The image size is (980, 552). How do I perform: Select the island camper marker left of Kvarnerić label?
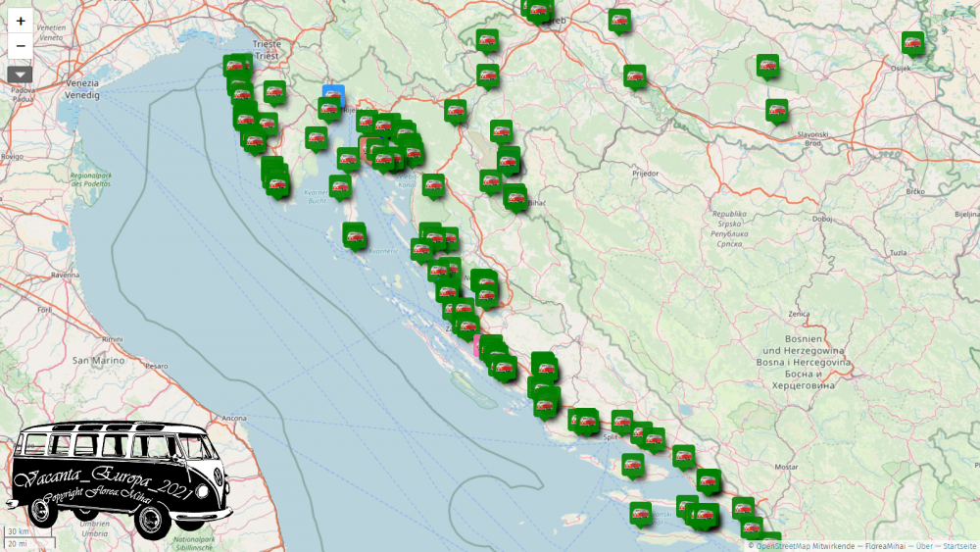coord(355,237)
